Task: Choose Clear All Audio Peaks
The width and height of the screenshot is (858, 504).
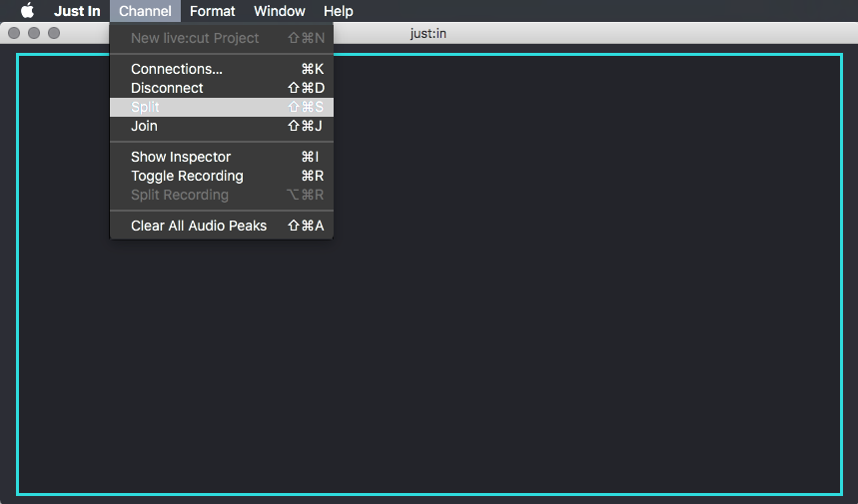Action: coord(222,226)
